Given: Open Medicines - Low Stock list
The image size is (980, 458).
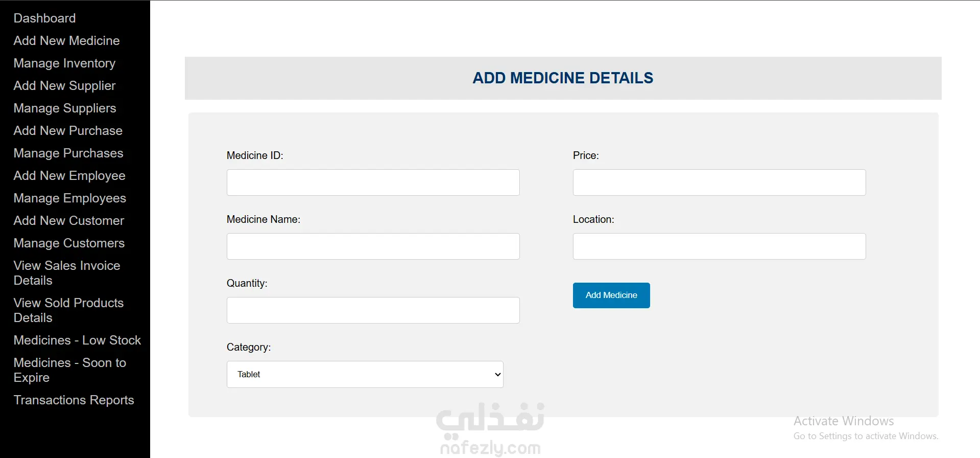Looking at the screenshot, I should pos(77,340).
